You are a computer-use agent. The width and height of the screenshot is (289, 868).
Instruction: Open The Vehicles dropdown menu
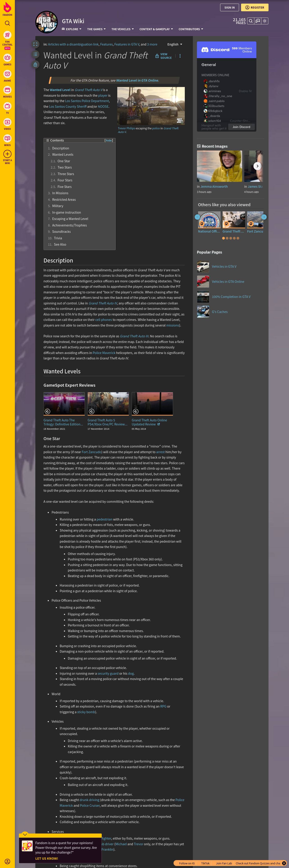coord(122,29)
